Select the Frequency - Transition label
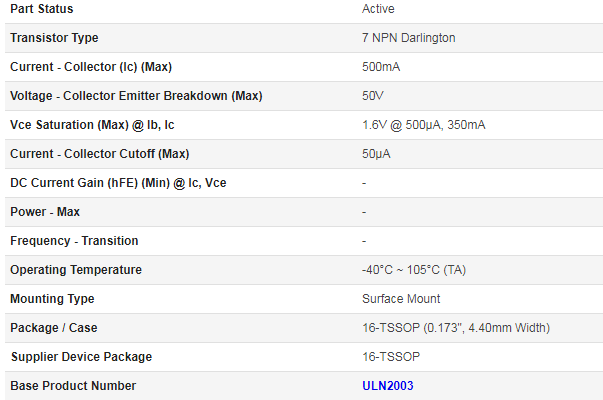This screenshot has height=400, width=603. 74,241
